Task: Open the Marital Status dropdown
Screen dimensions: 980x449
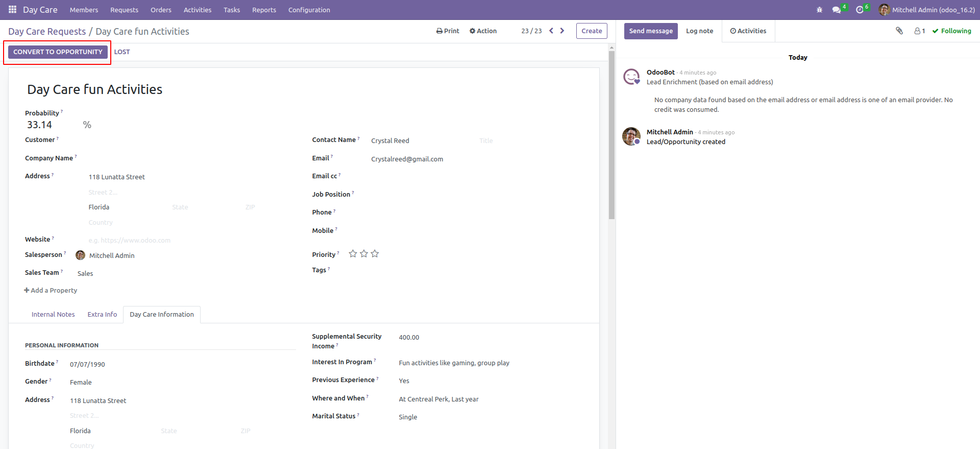Action: click(x=491, y=417)
